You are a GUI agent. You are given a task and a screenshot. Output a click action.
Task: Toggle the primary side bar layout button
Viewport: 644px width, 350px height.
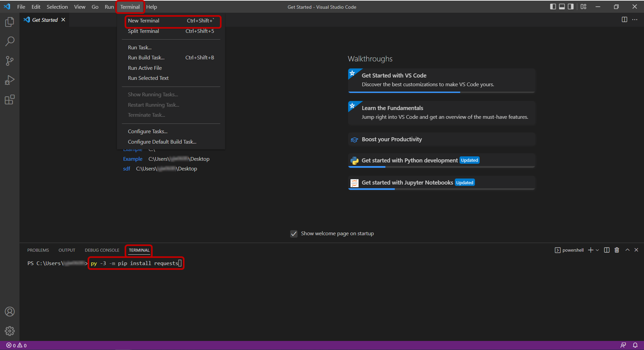[x=553, y=7]
